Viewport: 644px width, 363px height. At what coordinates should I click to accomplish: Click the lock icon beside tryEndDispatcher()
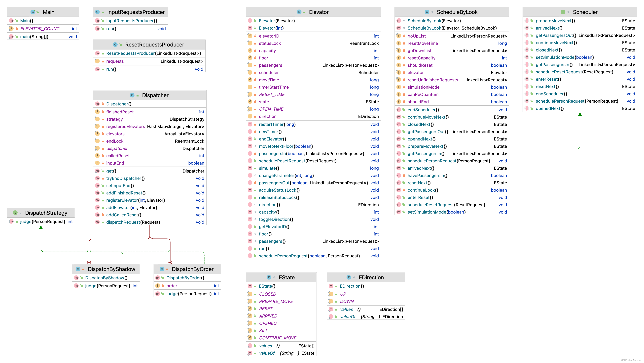point(103,178)
